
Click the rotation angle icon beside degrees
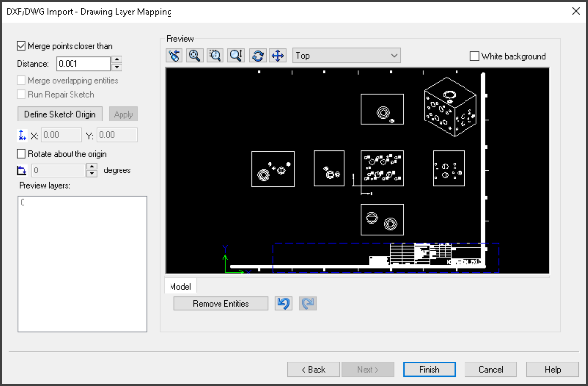(x=22, y=170)
